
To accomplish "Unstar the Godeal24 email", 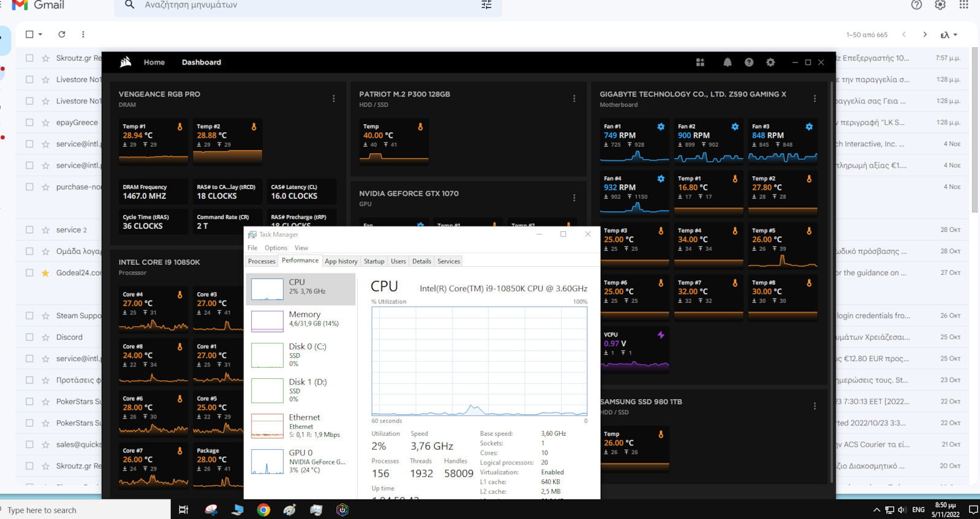I will pyautogui.click(x=45, y=273).
